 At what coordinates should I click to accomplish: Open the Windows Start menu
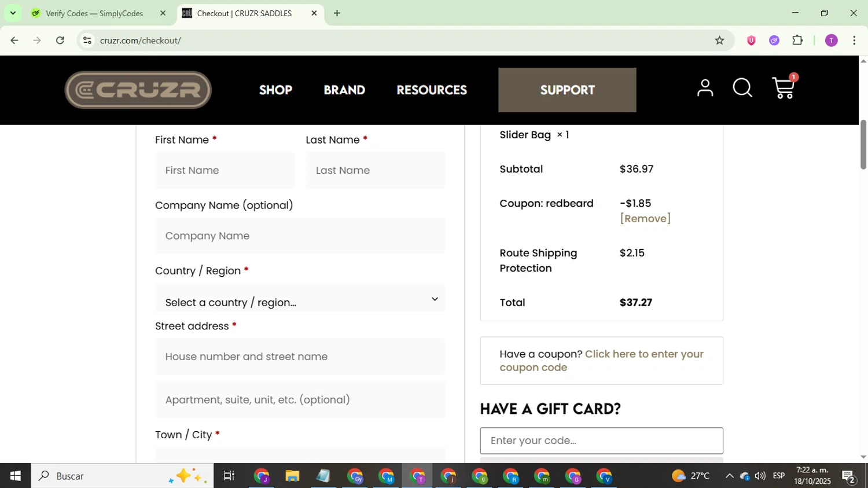coord(16,476)
